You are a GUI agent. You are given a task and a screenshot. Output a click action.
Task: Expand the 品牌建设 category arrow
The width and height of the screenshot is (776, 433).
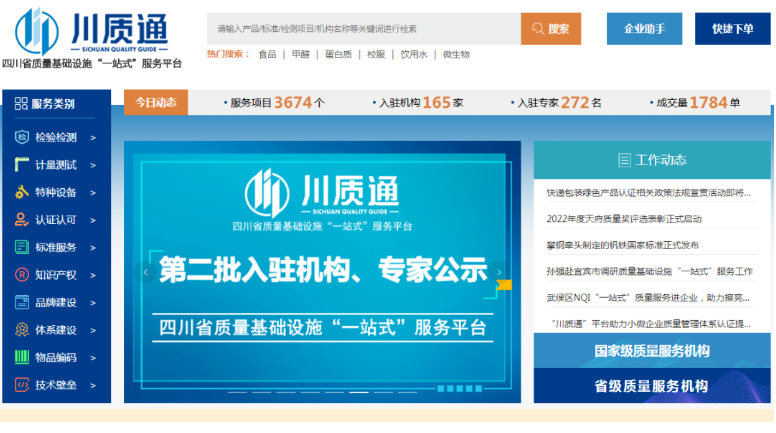93,303
